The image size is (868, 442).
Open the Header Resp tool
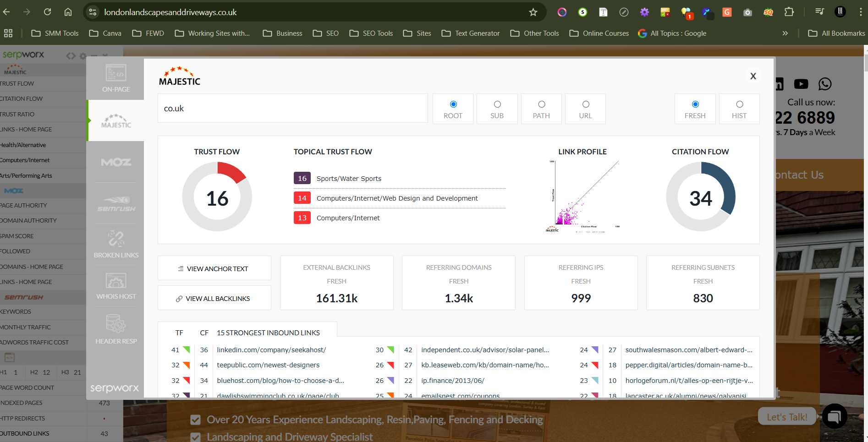[x=116, y=329]
